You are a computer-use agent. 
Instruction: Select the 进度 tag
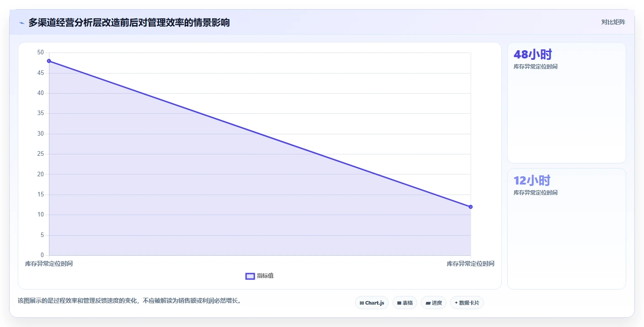pyautogui.click(x=434, y=303)
